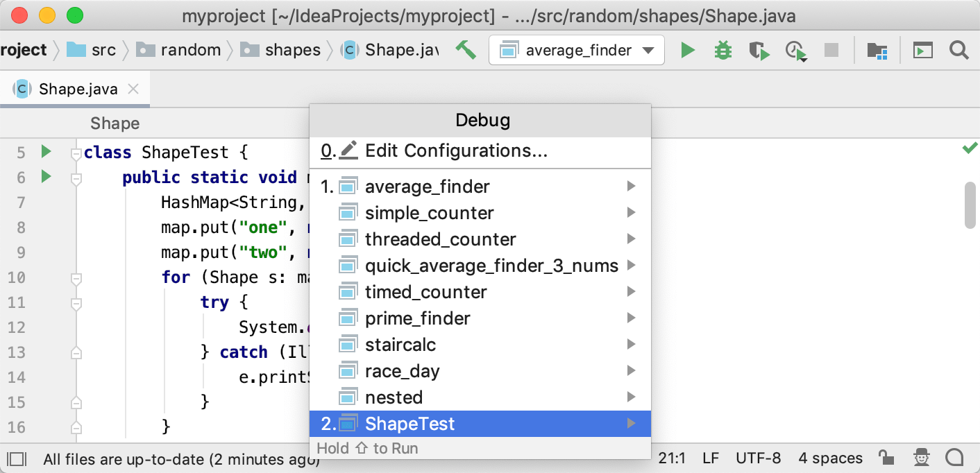The image size is (980, 473).
Task: Select staircalc configuration
Action: [480, 345]
